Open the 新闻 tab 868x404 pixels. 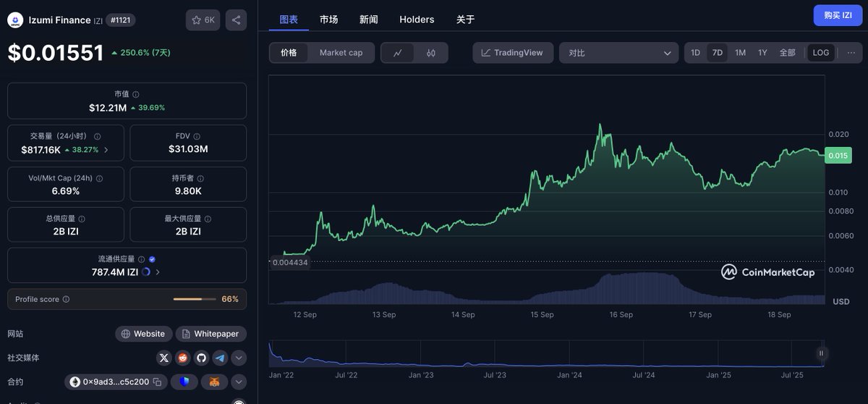coord(368,20)
